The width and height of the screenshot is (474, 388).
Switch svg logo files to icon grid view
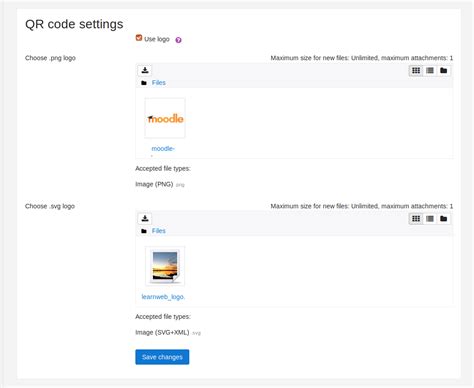pos(416,219)
